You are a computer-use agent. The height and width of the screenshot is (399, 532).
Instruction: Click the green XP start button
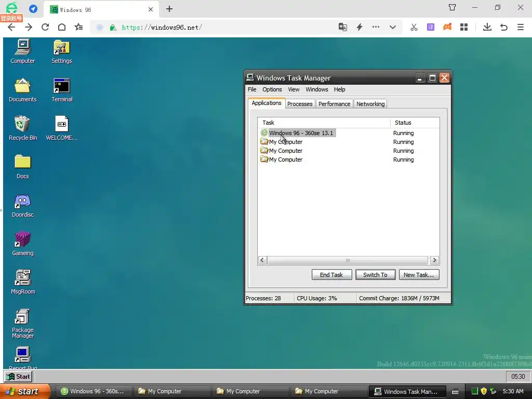point(24,391)
